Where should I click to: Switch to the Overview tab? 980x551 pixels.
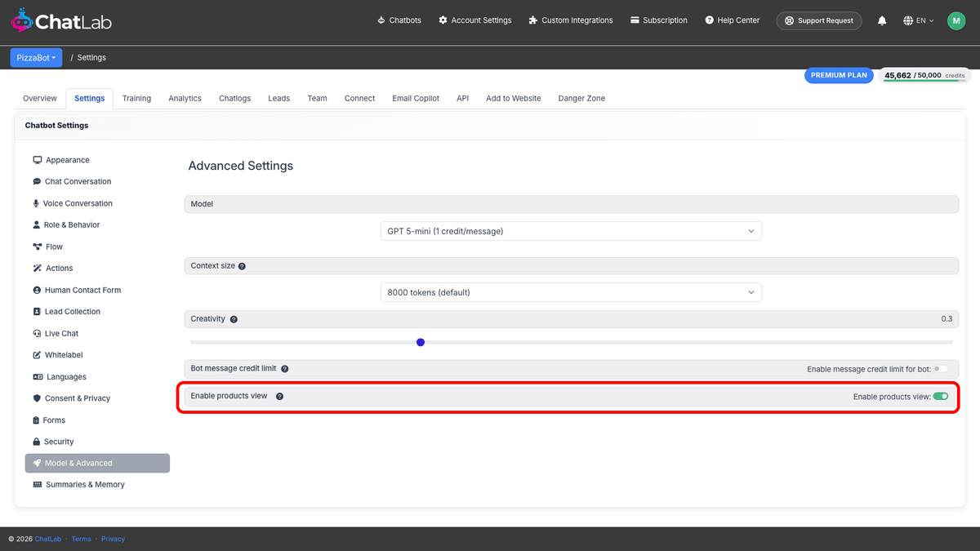pyautogui.click(x=40, y=98)
